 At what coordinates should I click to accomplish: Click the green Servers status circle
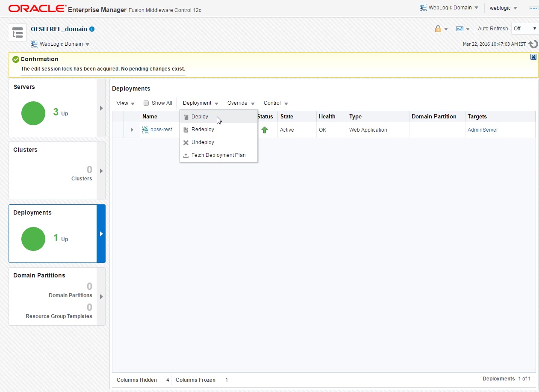point(33,113)
